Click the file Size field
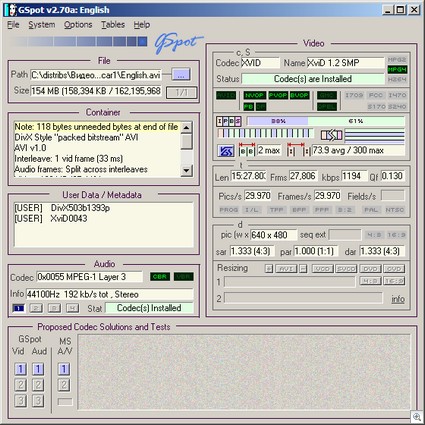Screen dimensions: 425x425 tap(96, 91)
